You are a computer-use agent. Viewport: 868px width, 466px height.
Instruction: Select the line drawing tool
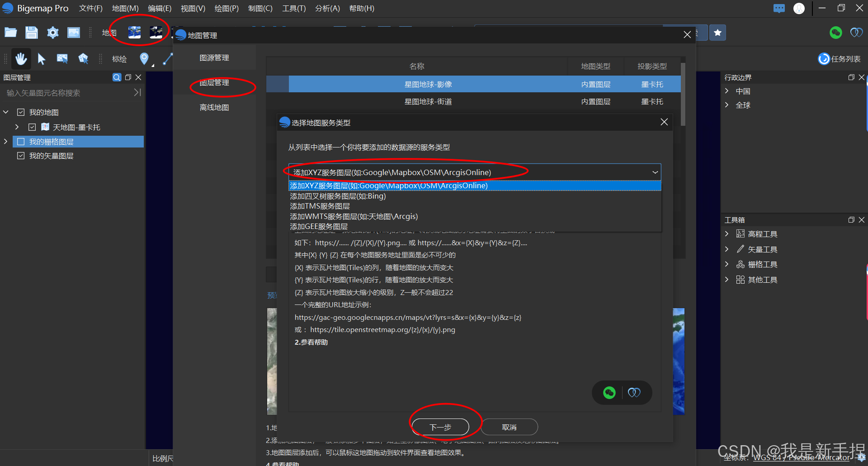tap(168, 59)
